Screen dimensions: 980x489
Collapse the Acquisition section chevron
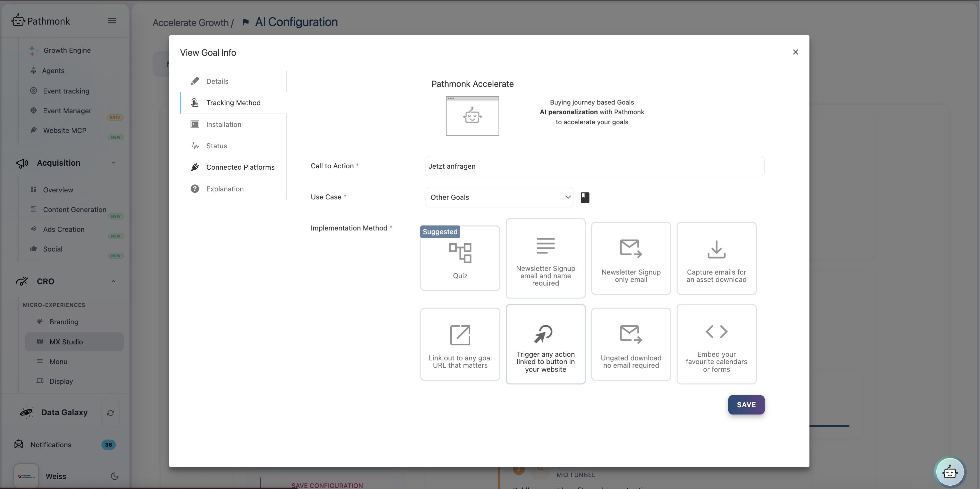[x=113, y=163]
